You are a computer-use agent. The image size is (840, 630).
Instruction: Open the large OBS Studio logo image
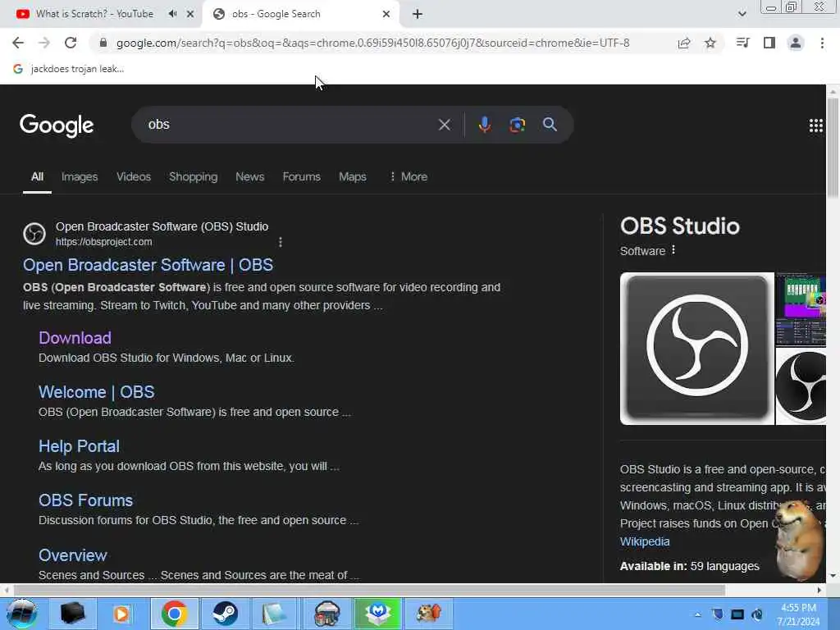pos(697,349)
